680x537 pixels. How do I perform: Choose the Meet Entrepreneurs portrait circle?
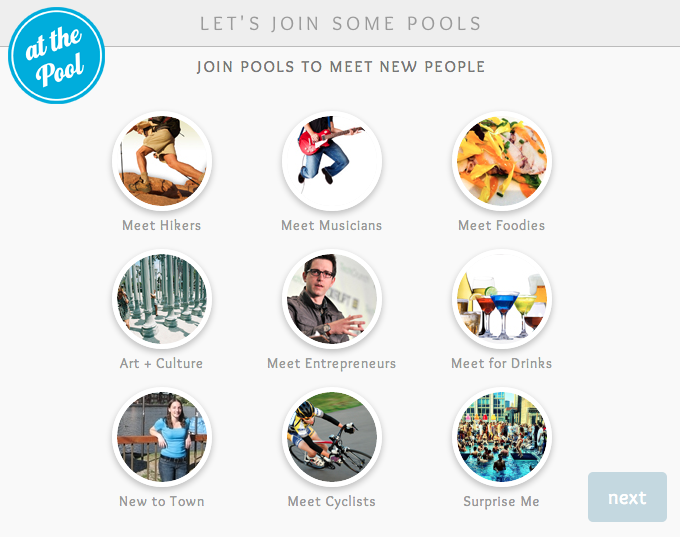(x=332, y=299)
